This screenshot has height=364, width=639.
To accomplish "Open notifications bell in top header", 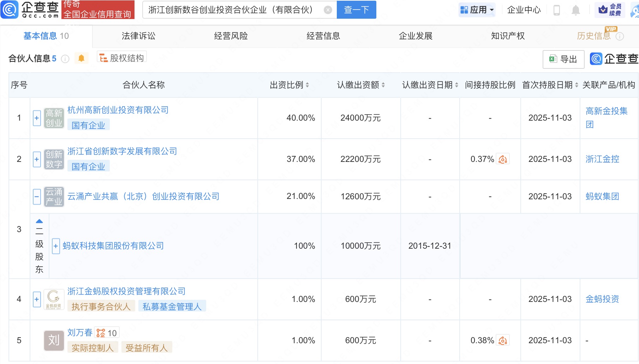I will click(575, 10).
